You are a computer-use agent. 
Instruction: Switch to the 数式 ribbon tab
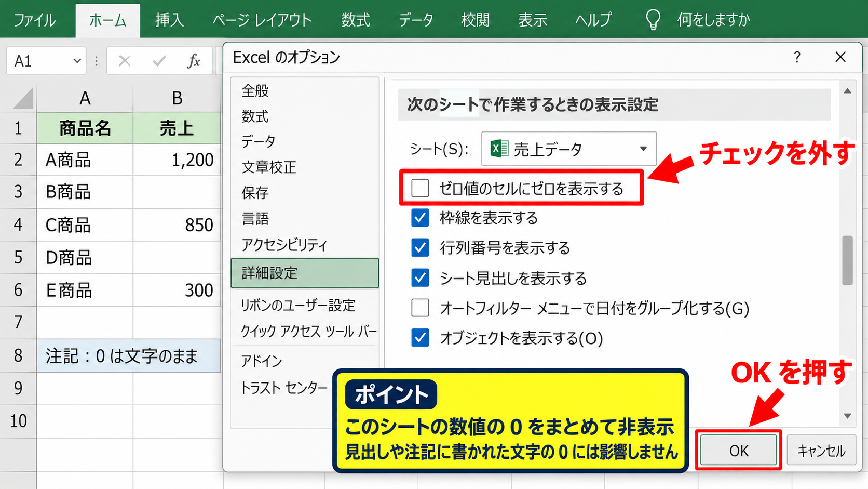pyautogui.click(x=356, y=20)
